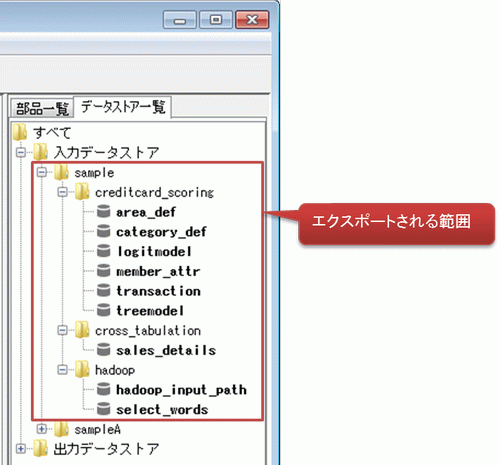Select the すべて tree label

(x=52, y=133)
